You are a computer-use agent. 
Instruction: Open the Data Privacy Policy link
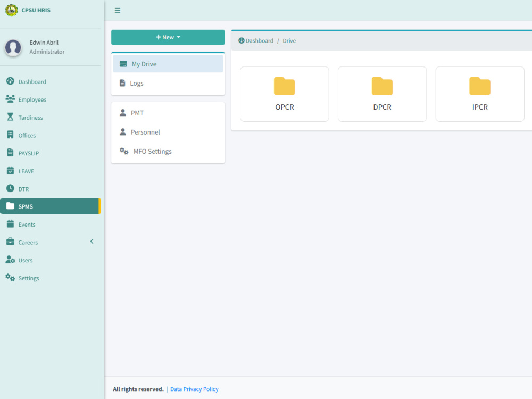[194, 389]
